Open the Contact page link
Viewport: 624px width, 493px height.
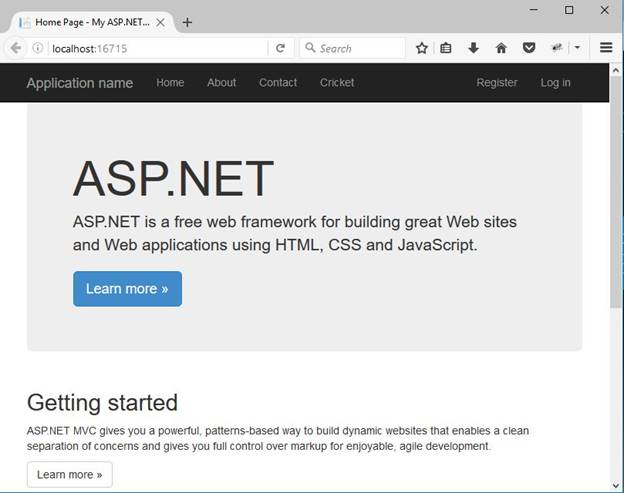[x=278, y=82]
